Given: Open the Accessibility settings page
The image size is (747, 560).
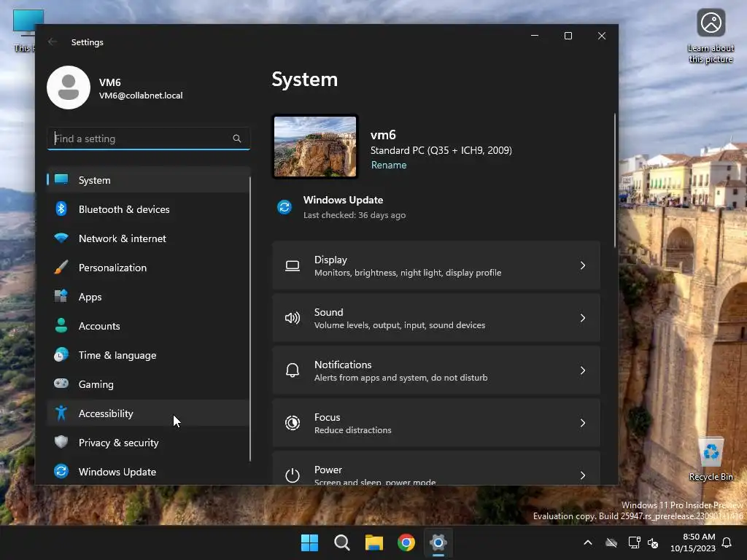Looking at the screenshot, I should 147,413.
